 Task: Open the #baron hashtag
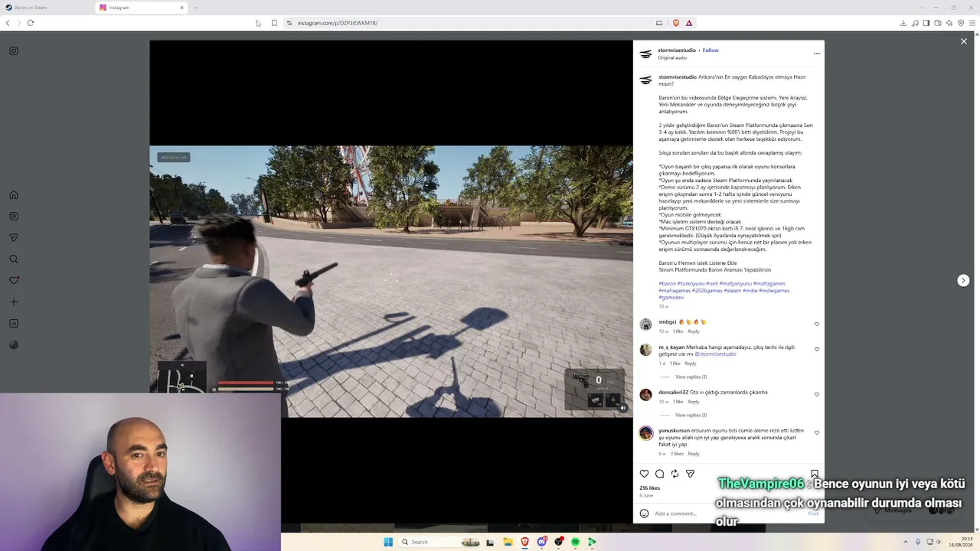tap(667, 284)
